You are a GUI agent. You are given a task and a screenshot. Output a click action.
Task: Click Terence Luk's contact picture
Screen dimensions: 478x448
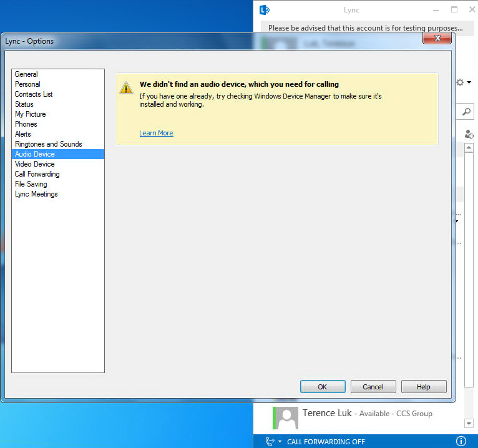pyautogui.click(x=286, y=418)
